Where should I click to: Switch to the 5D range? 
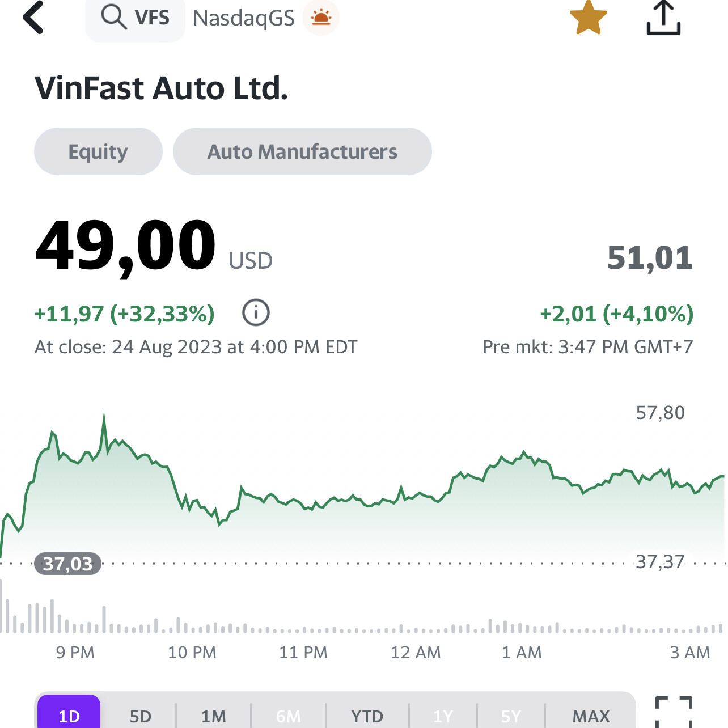(x=141, y=716)
